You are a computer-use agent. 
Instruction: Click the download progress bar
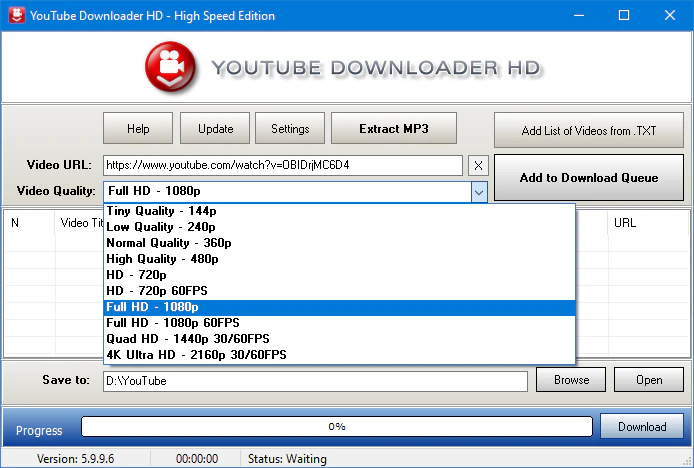tap(336, 427)
